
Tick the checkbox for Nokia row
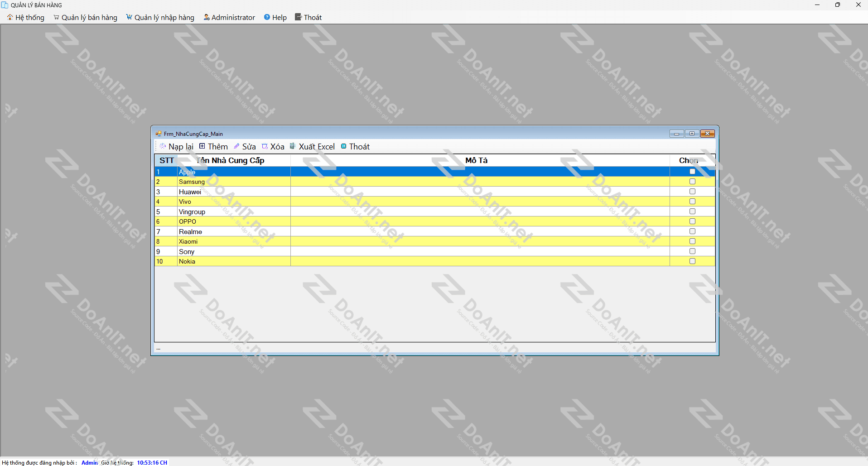point(692,261)
